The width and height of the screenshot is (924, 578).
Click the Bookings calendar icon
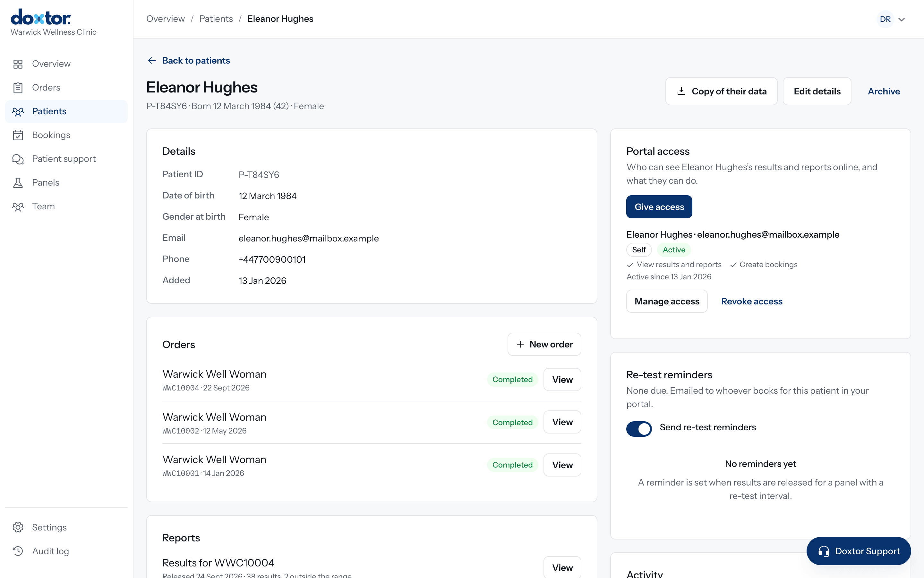click(x=18, y=135)
